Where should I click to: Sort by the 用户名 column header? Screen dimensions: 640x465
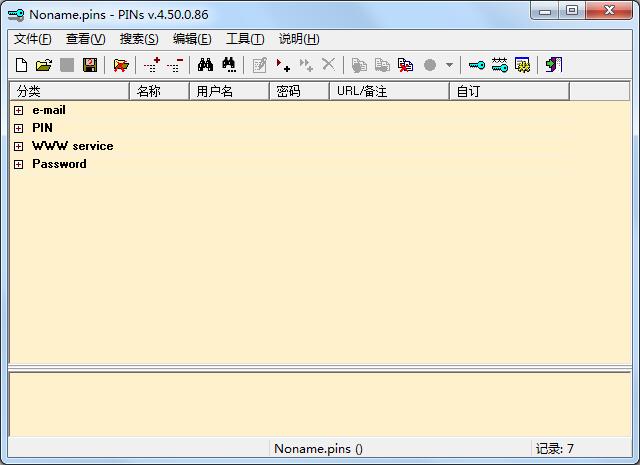tap(229, 91)
